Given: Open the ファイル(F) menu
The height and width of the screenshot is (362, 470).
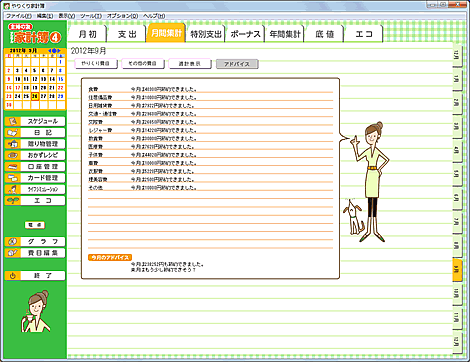Looking at the screenshot, I should click(x=19, y=16).
